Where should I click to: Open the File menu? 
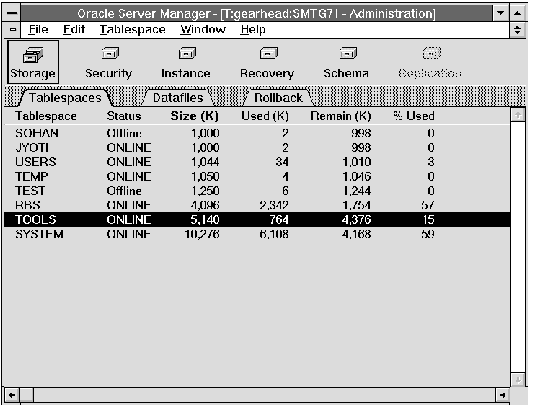[38, 30]
